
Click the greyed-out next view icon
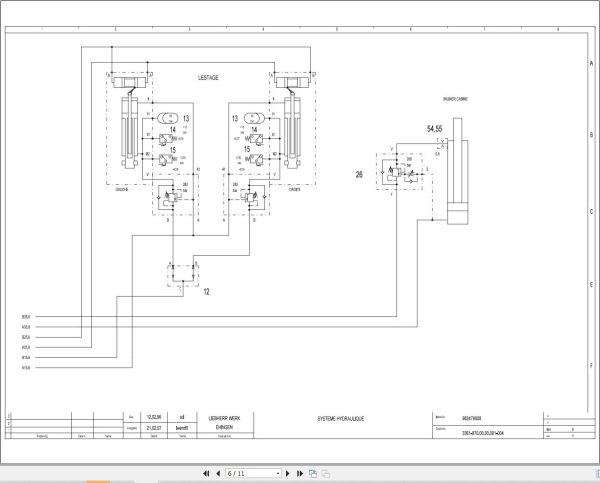(x=325, y=473)
